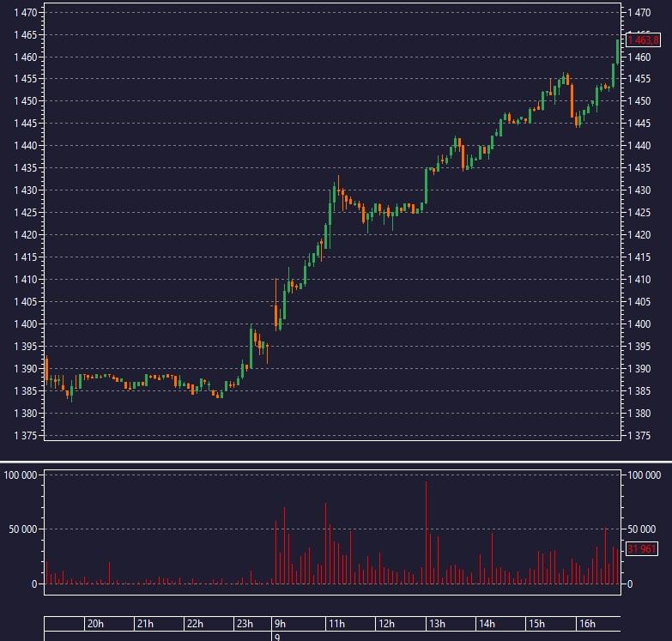Viewport: 672px width, 641px height.
Task: Click the 50 000 label on the left volume axis
Action: pyautogui.click(x=23, y=529)
